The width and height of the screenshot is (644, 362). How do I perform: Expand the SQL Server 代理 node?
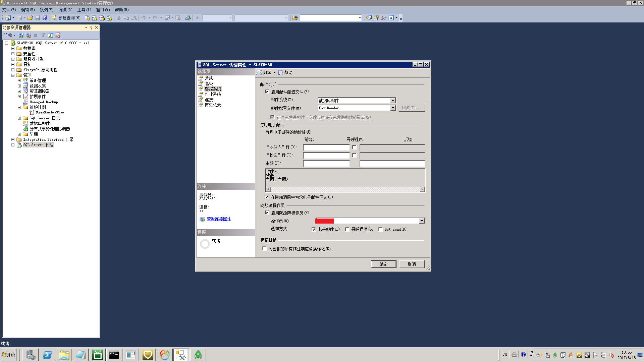[x=13, y=145]
